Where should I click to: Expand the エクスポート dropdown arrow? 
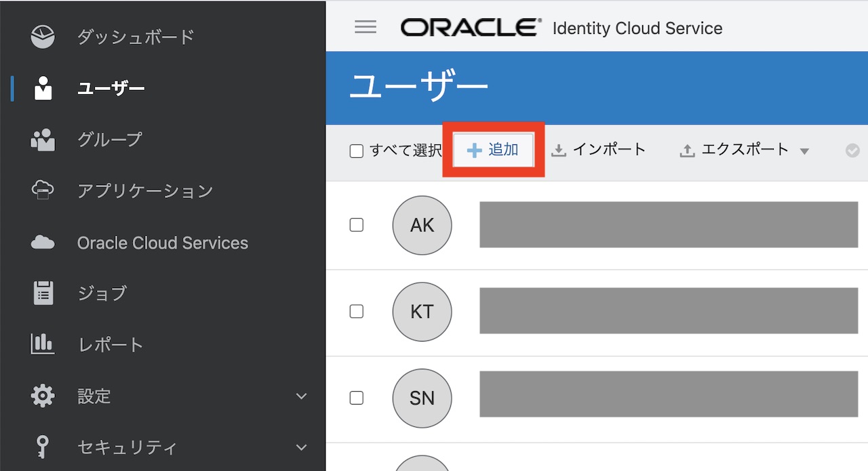click(806, 150)
